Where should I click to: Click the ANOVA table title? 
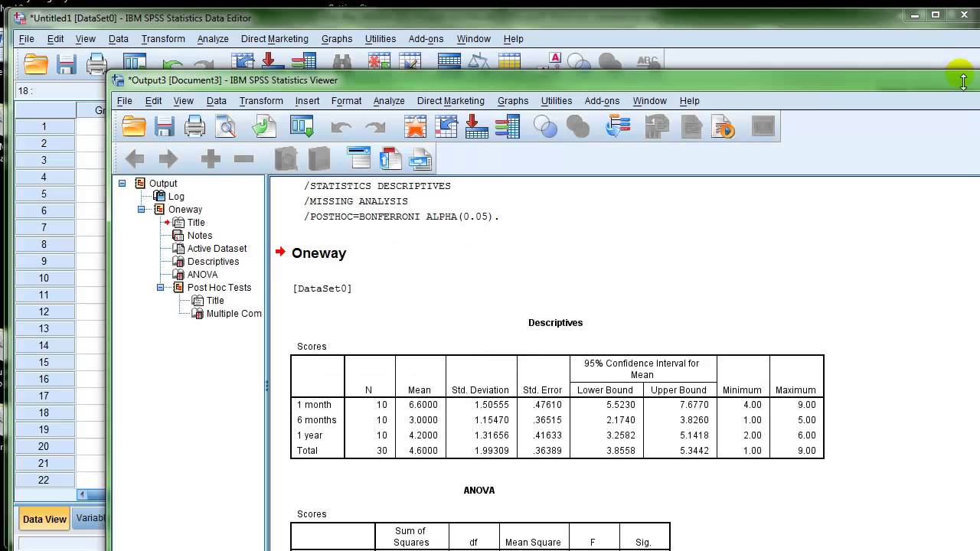(479, 491)
